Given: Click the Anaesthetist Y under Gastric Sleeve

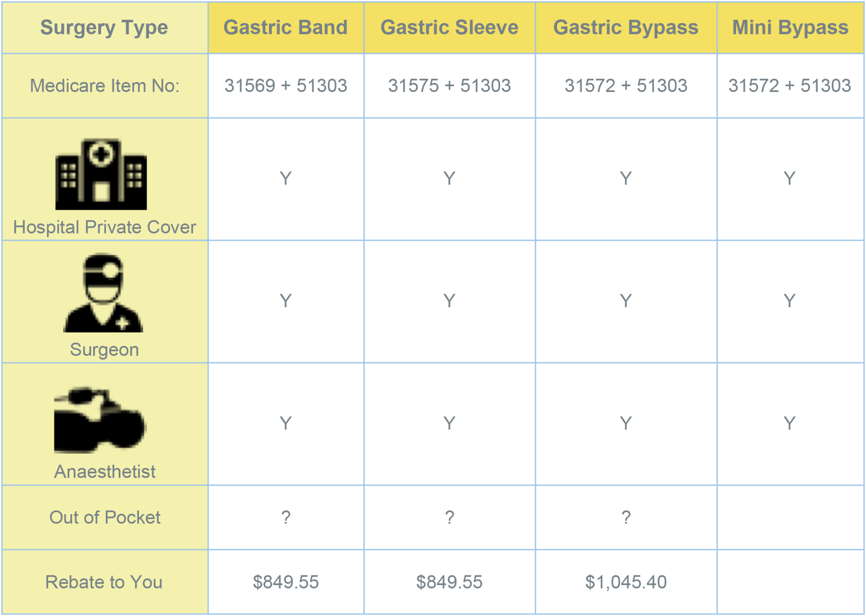Looking at the screenshot, I should pos(449,423).
